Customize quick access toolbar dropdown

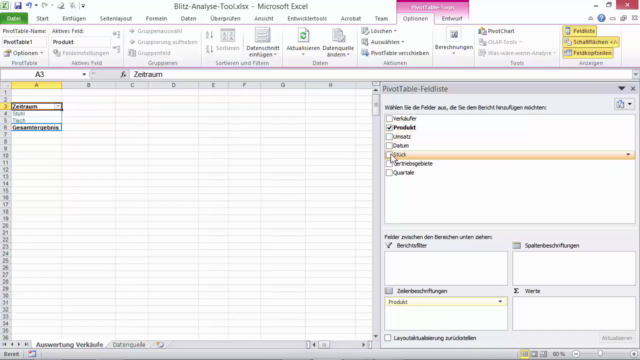tap(83, 6)
